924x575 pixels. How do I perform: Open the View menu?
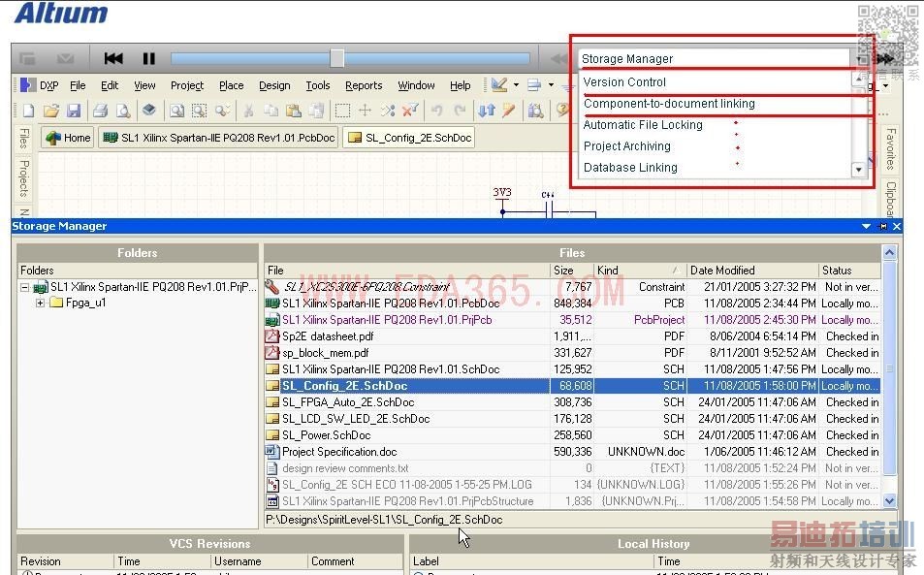tap(144, 85)
